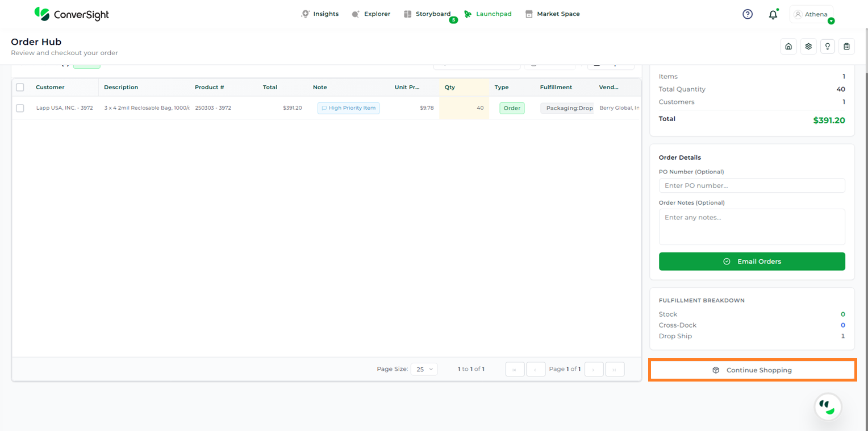This screenshot has height=431, width=868.
Task: Open Order Hub settings gear icon
Action: click(x=808, y=47)
